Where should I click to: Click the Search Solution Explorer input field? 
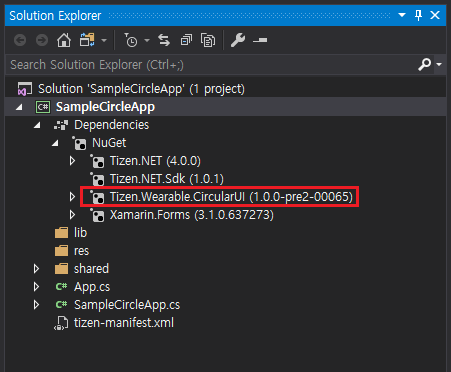[x=211, y=65]
